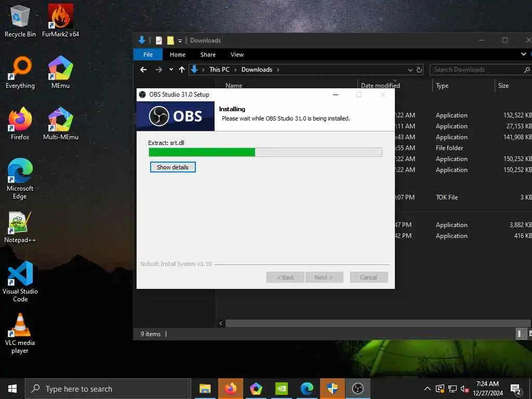Sort by the Date modified column header

tap(380, 86)
